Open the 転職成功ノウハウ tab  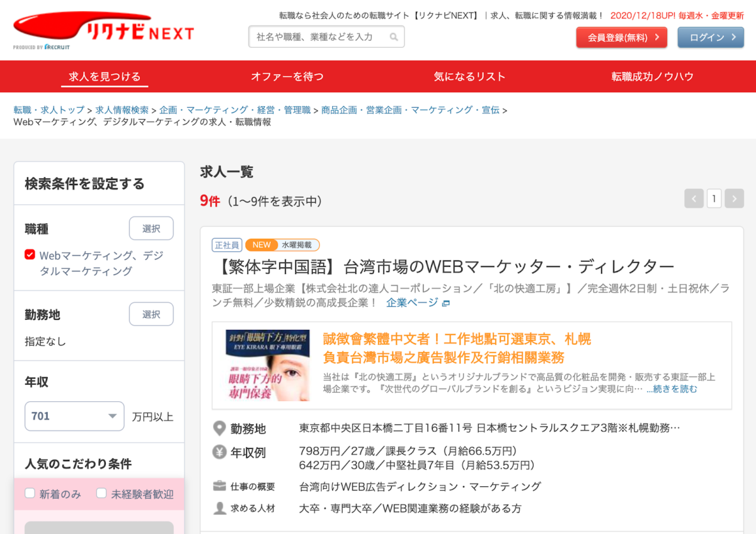(x=653, y=76)
